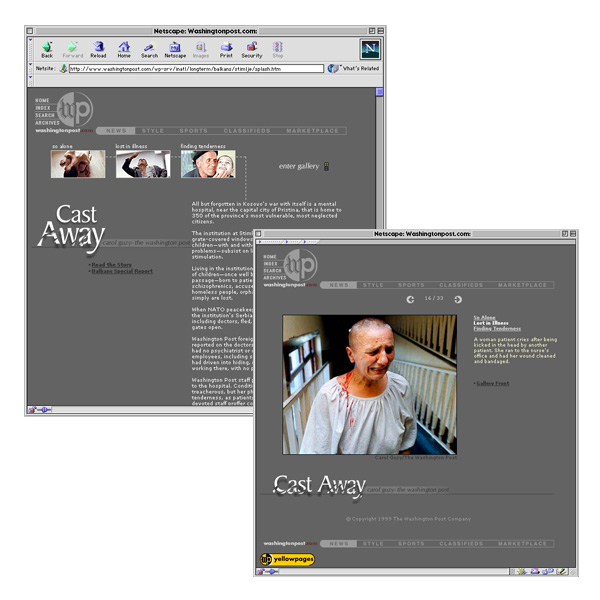Click the greyed Forward toolbar button
Viewport: 600px width, 600px height.
tap(73, 50)
